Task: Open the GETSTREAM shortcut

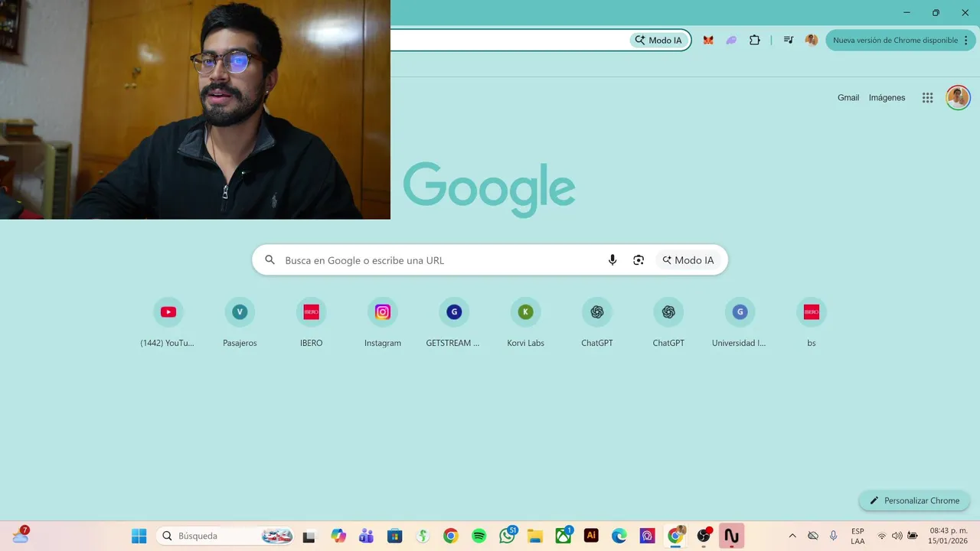Action: tap(454, 322)
